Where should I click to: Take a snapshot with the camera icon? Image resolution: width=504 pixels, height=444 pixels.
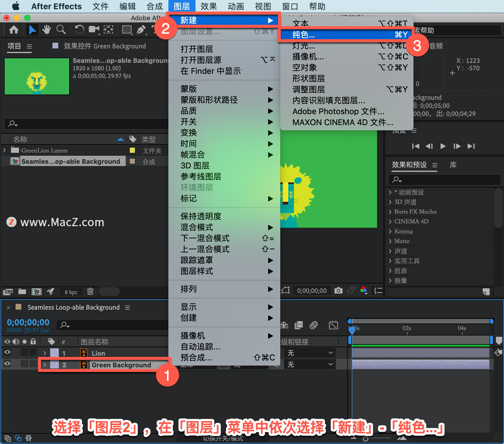pyautogui.click(x=338, y=290)
